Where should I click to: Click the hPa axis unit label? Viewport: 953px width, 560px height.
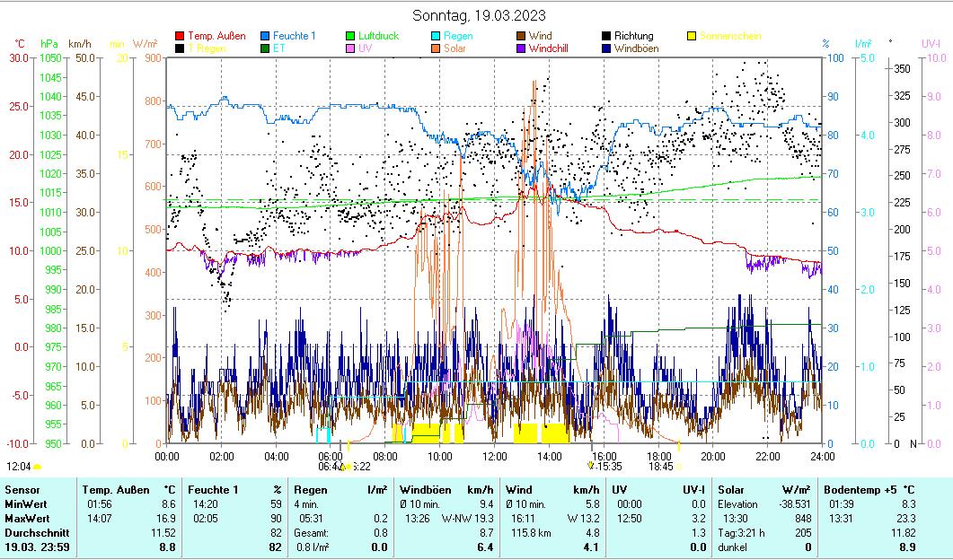tap(49, 44)
